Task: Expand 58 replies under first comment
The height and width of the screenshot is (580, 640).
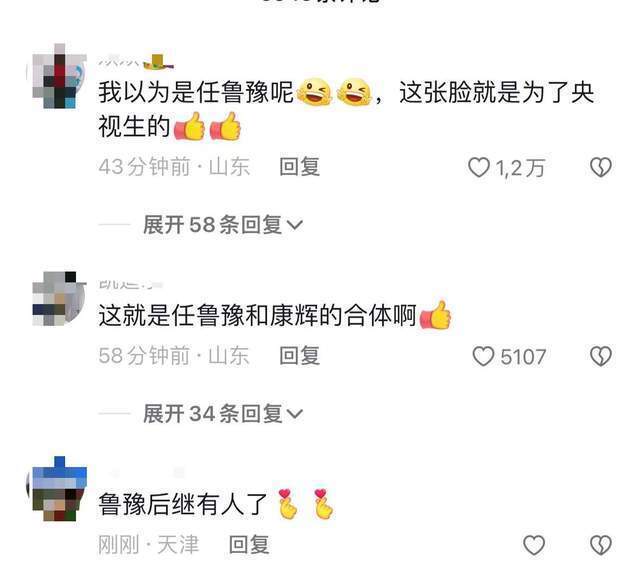Action: (x=223, y=224)
